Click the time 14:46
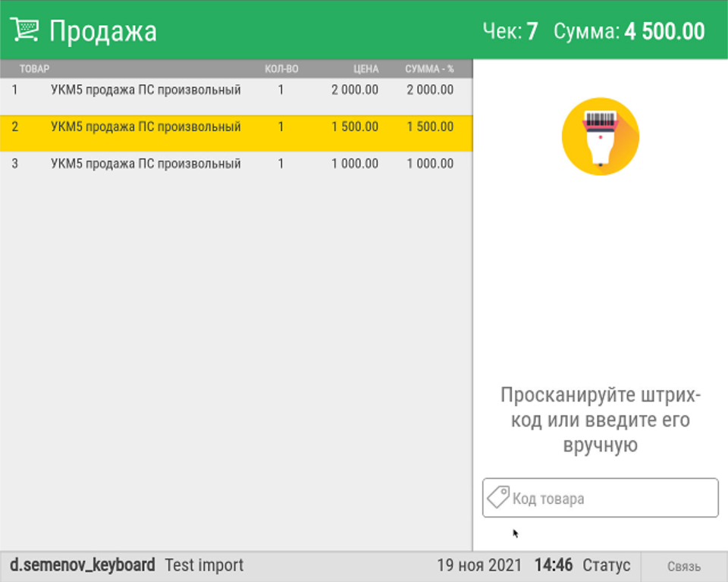The width and height of the screenshot is (728, 582). pos(554,565)
